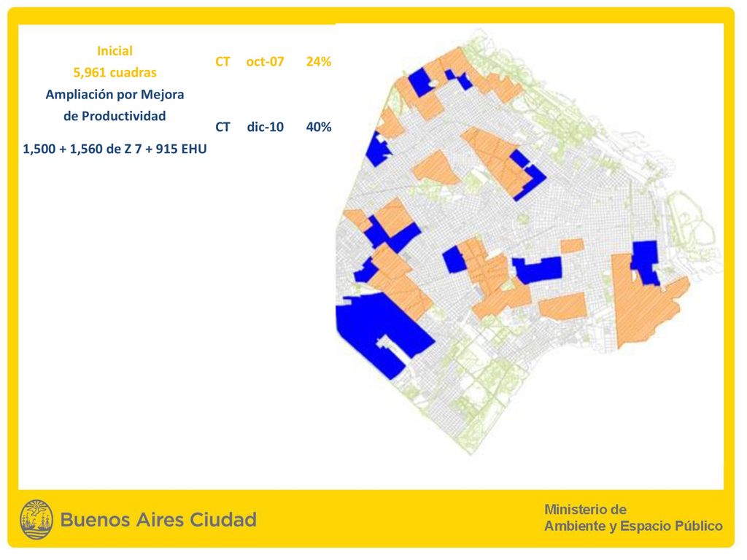The image size is (747, 560).
Task: Click 'Ambiente y Espacio Público' text line
Action: [633, 526]
